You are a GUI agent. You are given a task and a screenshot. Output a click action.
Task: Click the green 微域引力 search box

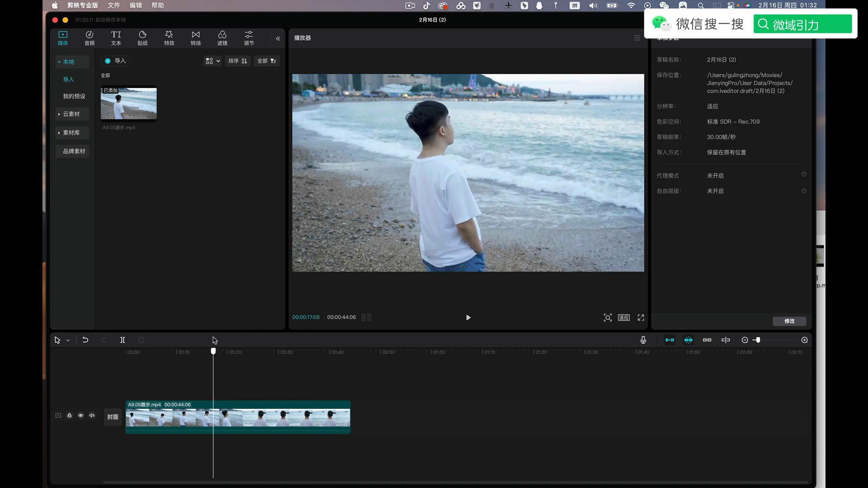(x=802, y=24)
